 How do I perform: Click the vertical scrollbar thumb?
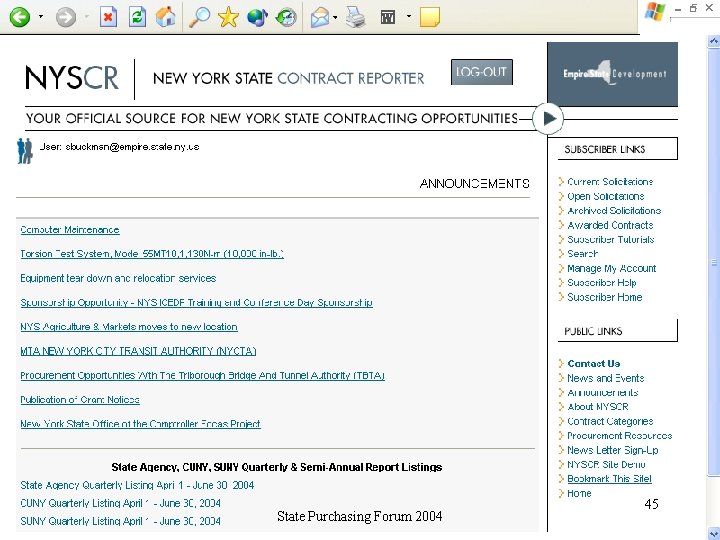click(x=714, y=262)
